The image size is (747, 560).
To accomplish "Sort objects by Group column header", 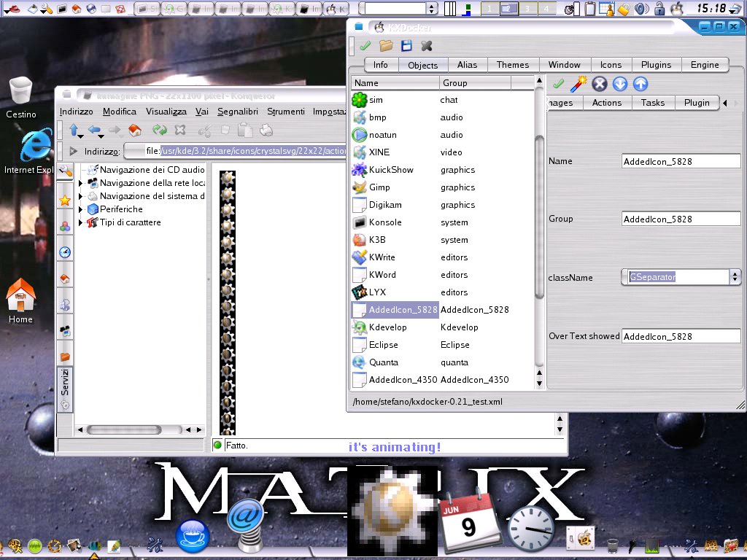I will tap(474, 83).
